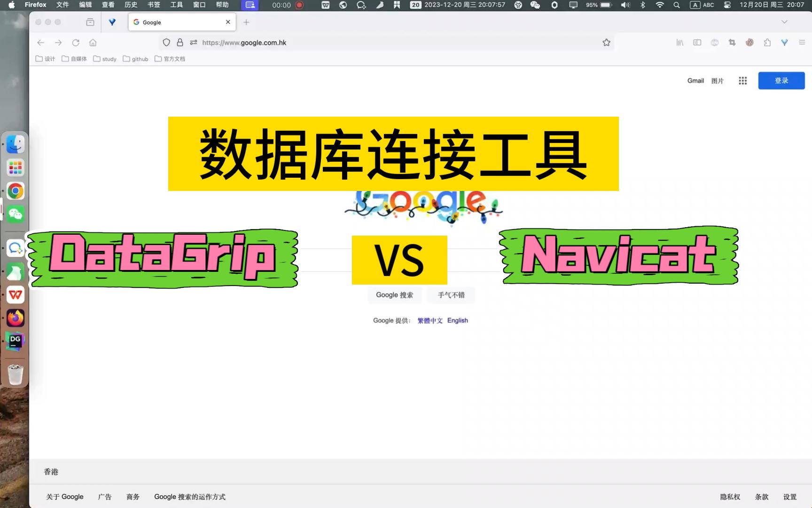Launch WPS Office from the Dock
Screen dimensions: 812x508
[16, 295]
